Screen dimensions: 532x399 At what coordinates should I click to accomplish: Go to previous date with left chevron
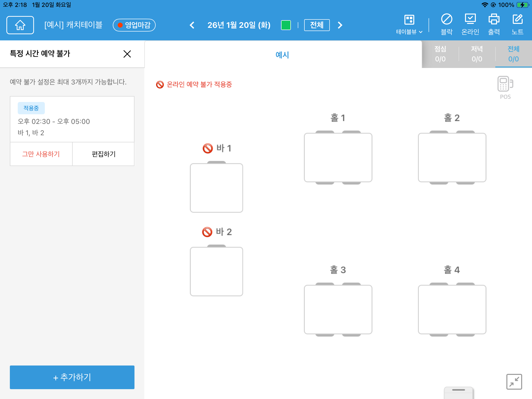[x=192, y=25]
